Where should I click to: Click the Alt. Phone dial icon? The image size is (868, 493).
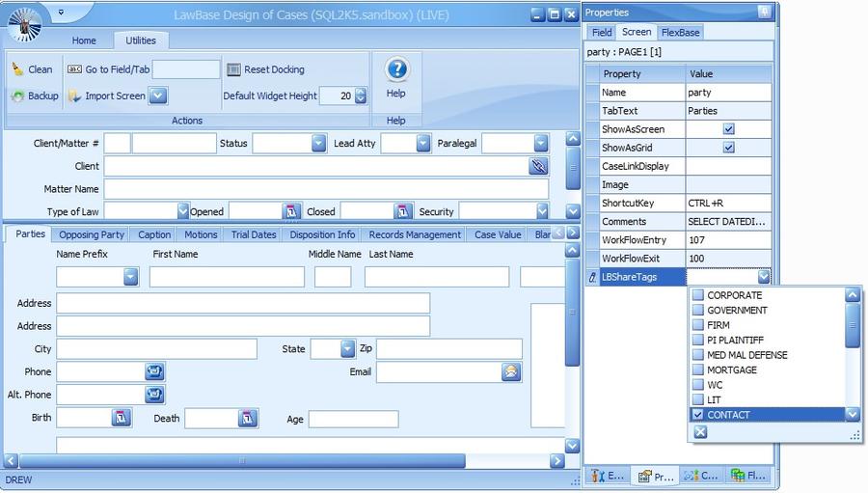click(x=154, y=394)
